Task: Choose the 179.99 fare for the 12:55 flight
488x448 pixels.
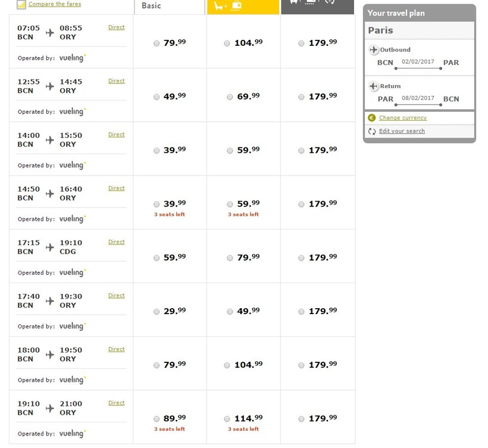Action: pos(301,97)
